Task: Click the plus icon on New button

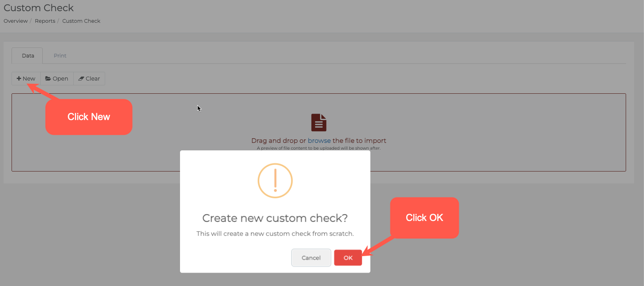Action: (x=19, y=79)
